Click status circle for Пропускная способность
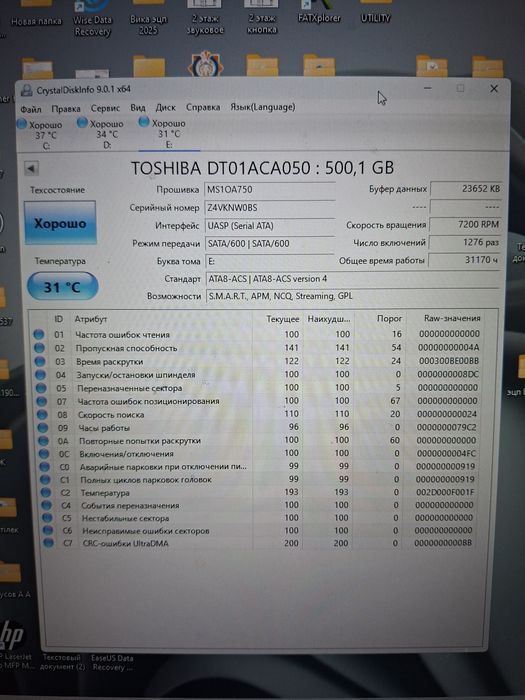The image size is (525, 700). (39, 348)
